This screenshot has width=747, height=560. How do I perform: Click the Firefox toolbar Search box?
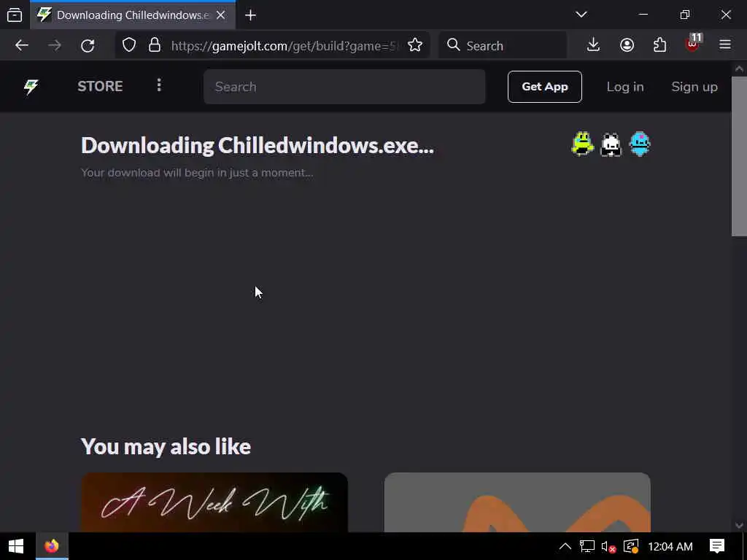pyautogui.click(x=503, y=46)
